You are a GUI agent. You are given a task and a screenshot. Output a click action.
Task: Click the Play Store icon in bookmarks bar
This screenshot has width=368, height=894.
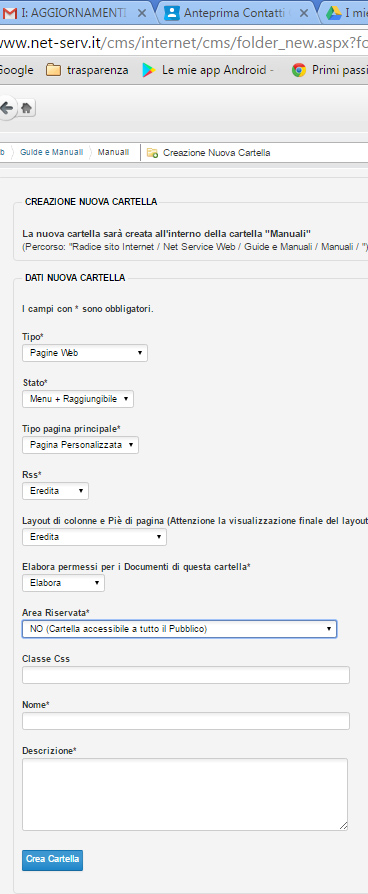click(148, 70)
